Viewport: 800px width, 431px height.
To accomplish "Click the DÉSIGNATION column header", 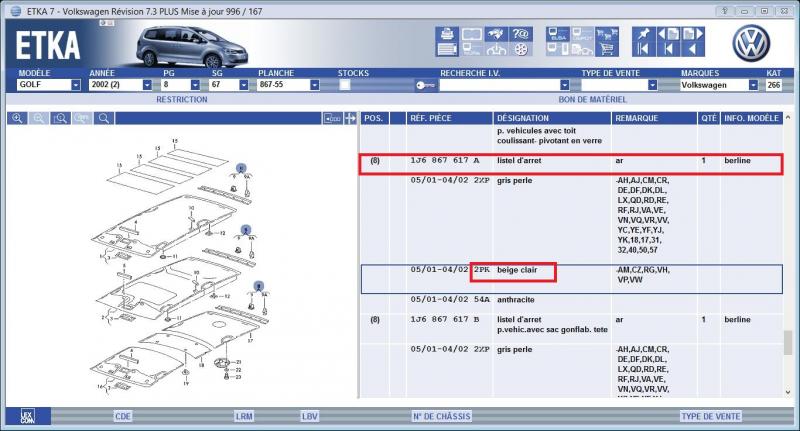I will [x=552, y=118].
